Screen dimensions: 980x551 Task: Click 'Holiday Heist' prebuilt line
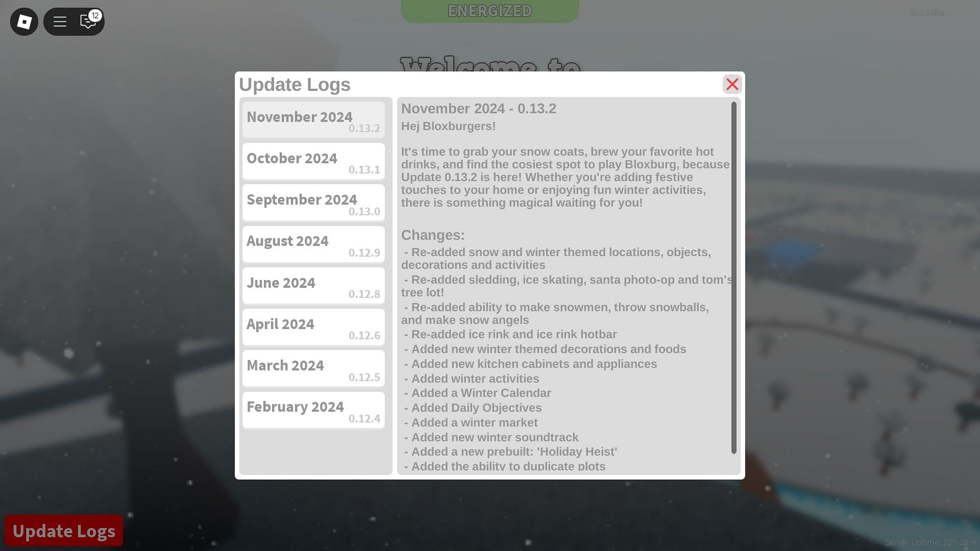pos(510,452)
